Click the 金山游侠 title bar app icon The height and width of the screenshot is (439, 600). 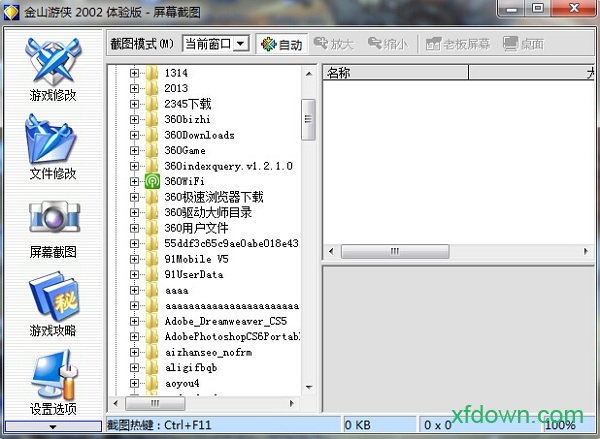pyautogui.click(x=11, y=13)
